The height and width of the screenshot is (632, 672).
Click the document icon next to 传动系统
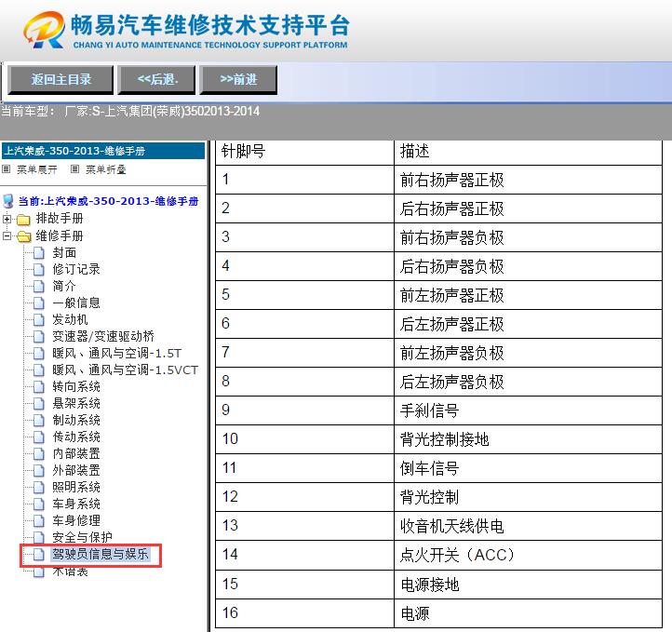coord(39,437)
